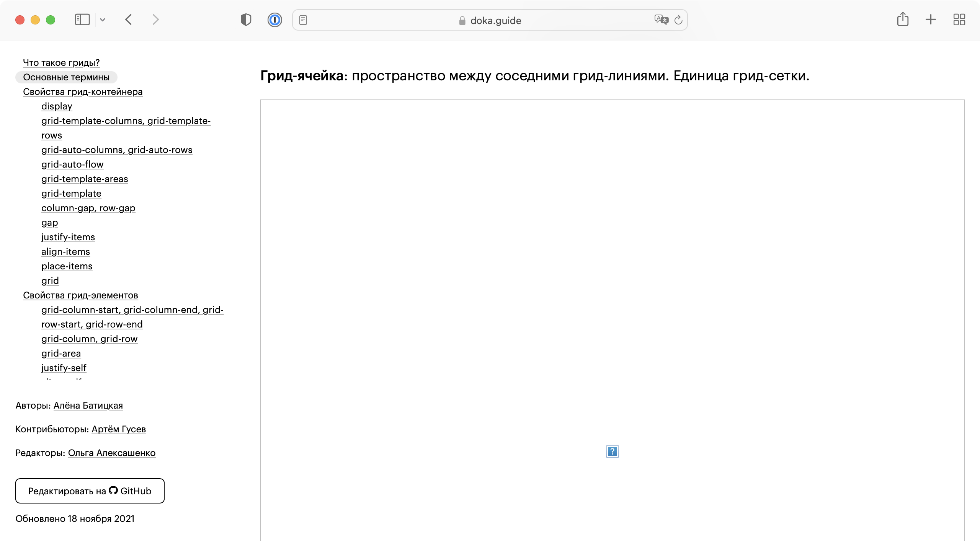Open author link "Алёна Батицкая"
This screenshot has height=541, width=980.
point(88,405)
